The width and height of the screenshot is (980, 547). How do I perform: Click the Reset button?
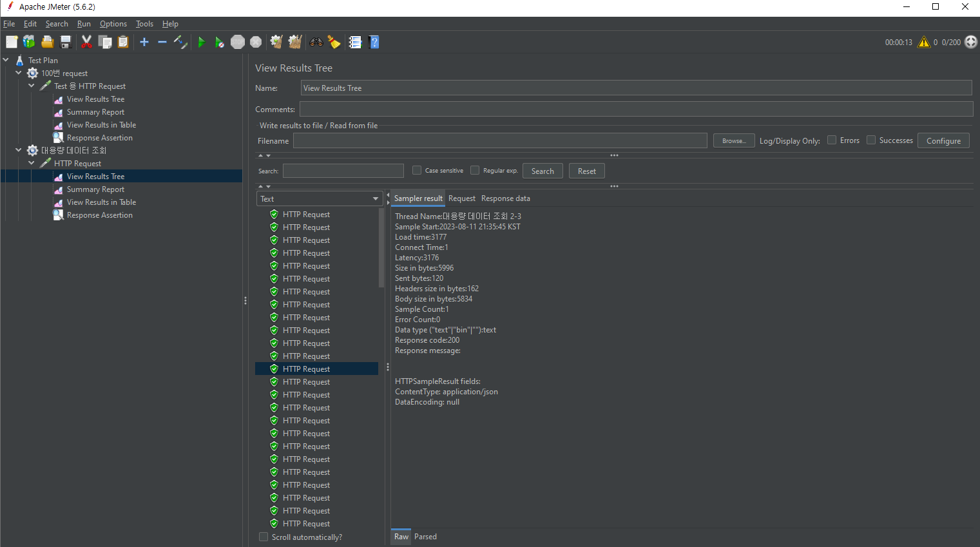click(587, 171)
